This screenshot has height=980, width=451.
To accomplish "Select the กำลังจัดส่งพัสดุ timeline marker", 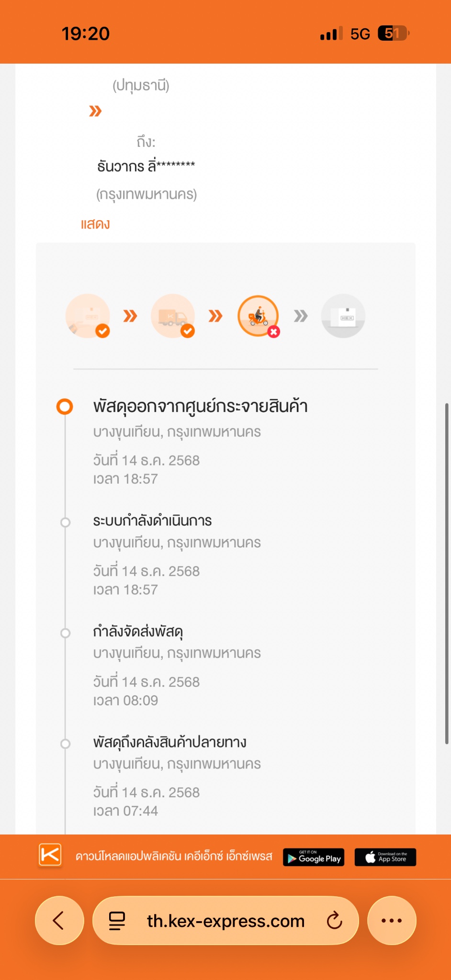I will (x=65, y=633).
